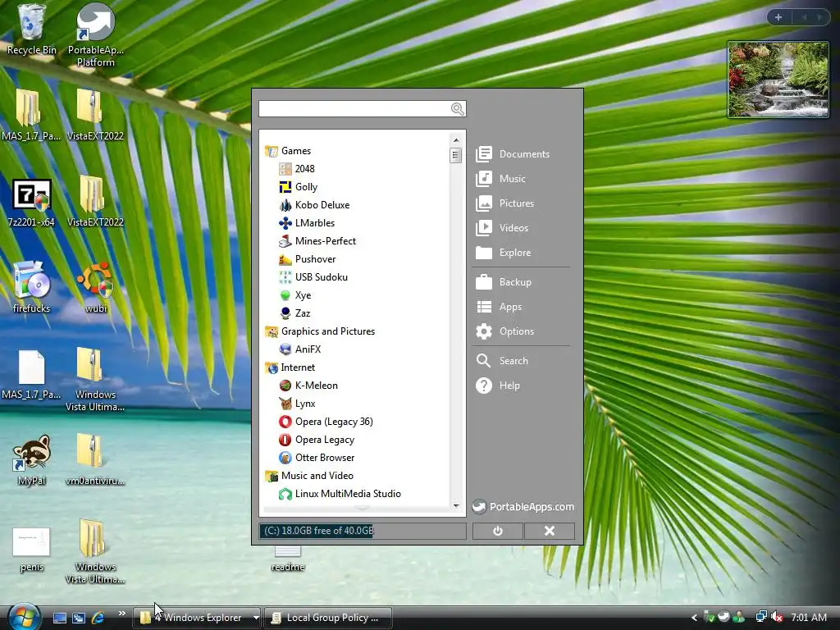Click the sidebar add gadget plus button
The width and height of the screenshot is (840, 630).
(x=778, y=17)
